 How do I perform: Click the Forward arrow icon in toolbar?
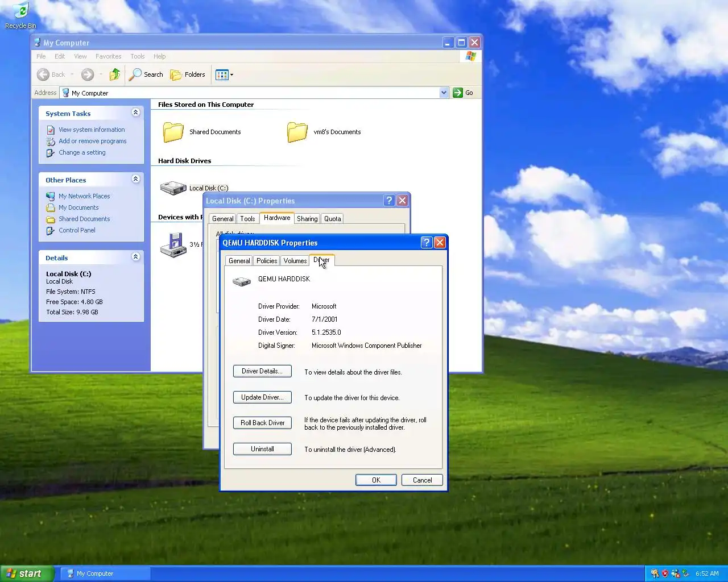(88, 74)
